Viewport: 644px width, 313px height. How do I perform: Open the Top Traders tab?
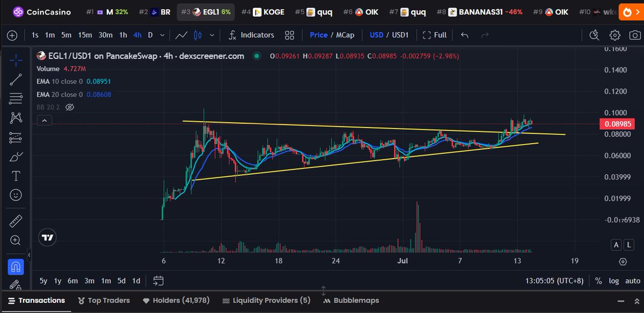tap(104, 301)
